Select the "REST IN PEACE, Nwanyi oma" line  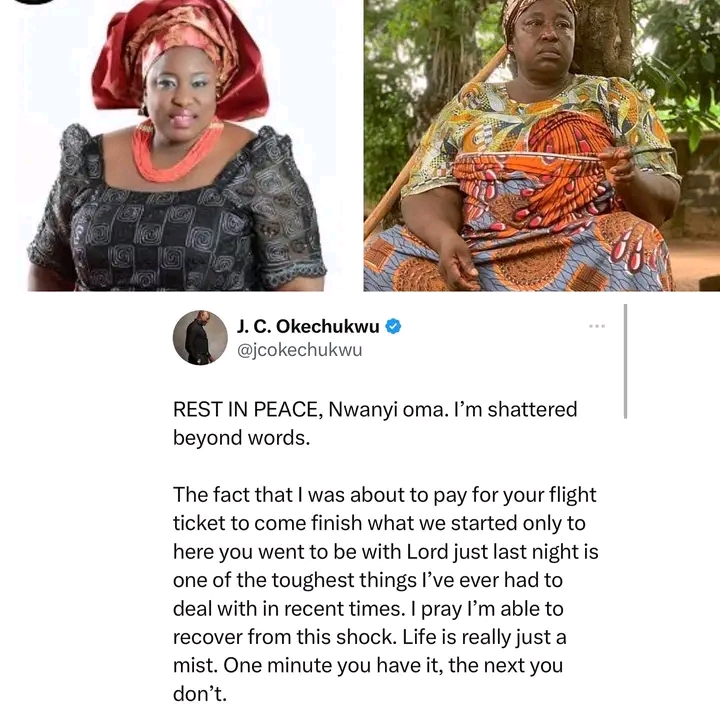tap(375, 410)
